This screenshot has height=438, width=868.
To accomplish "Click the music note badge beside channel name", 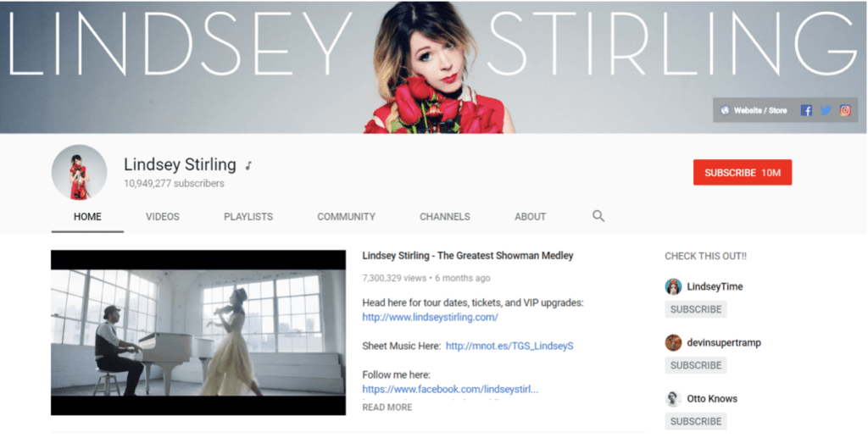I will [248, 165].
